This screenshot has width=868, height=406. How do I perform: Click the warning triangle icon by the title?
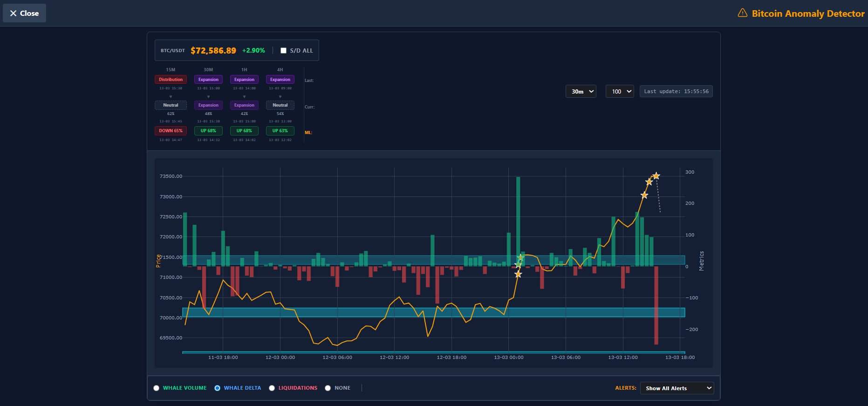click(x=743, y=13)
